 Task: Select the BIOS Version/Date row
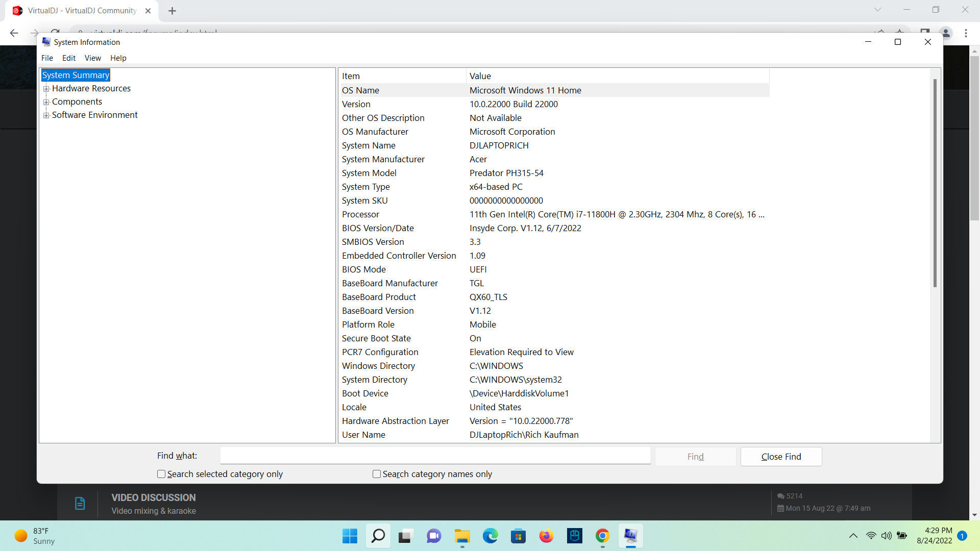pos(555,228)
